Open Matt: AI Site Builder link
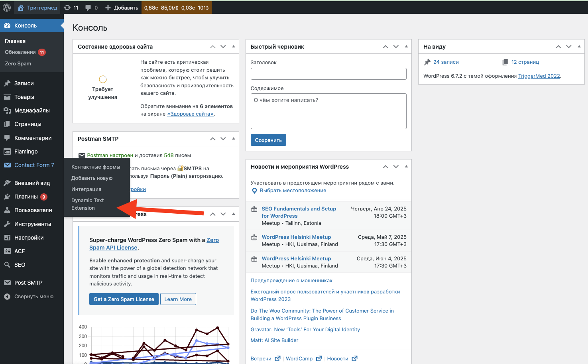The height and width of the screenshot is (364, 588). coord(274,340)
